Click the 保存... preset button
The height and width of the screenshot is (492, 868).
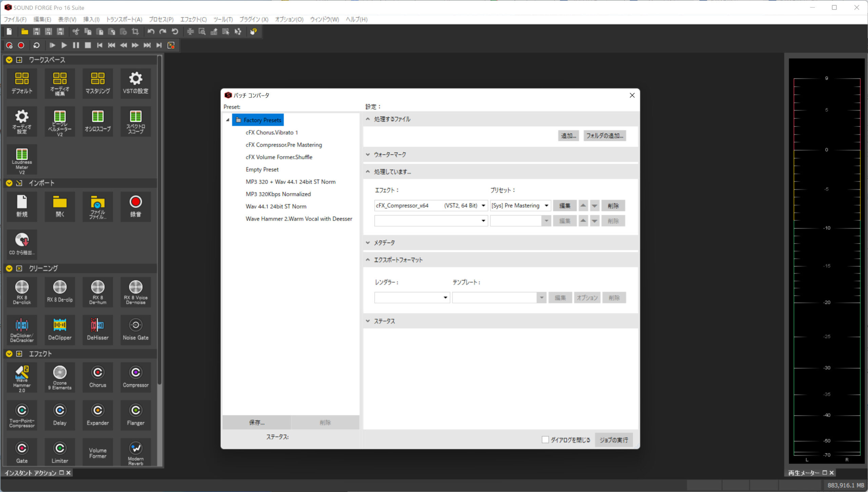point(257,422)
